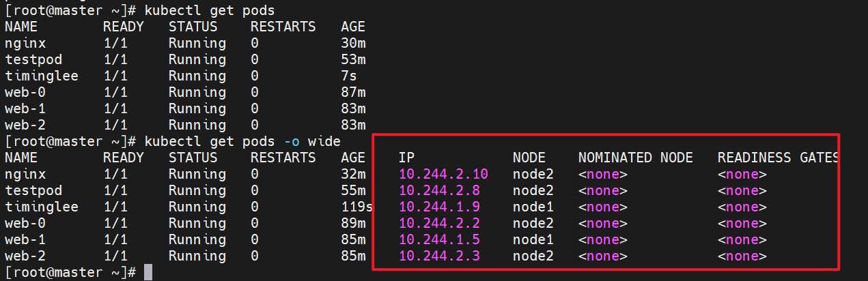Click the "kubectl get pods -o wide" command text
Viewport: 868px width, 281px height.
pos(242,142)
